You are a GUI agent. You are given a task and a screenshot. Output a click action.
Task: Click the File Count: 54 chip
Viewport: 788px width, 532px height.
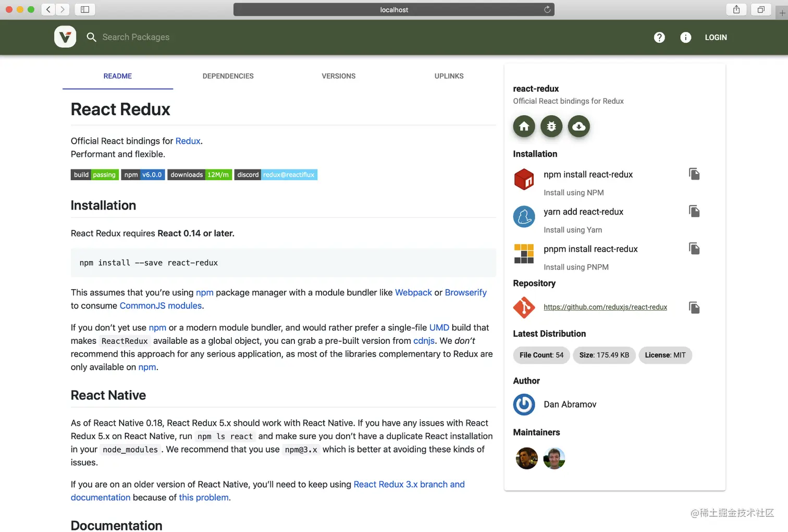click(x=541, y=355)
